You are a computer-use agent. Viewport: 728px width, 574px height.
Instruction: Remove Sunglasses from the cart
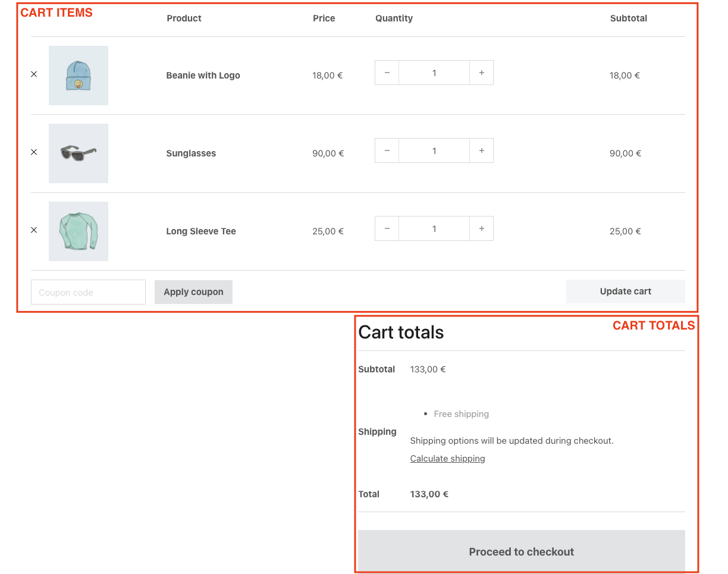point(34,152)
